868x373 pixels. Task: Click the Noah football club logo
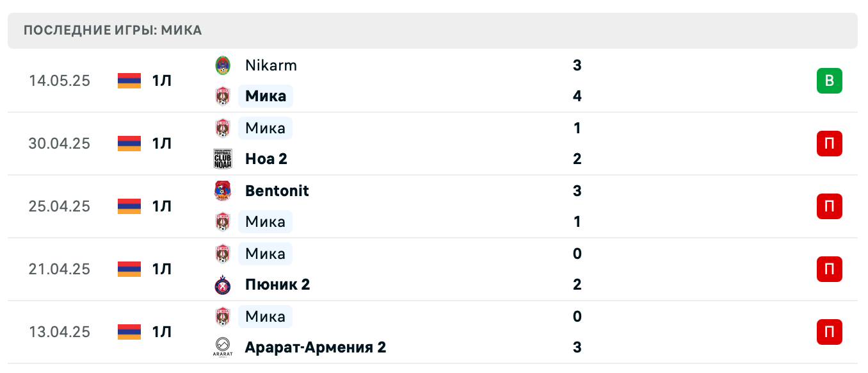[x=222, y=159]
